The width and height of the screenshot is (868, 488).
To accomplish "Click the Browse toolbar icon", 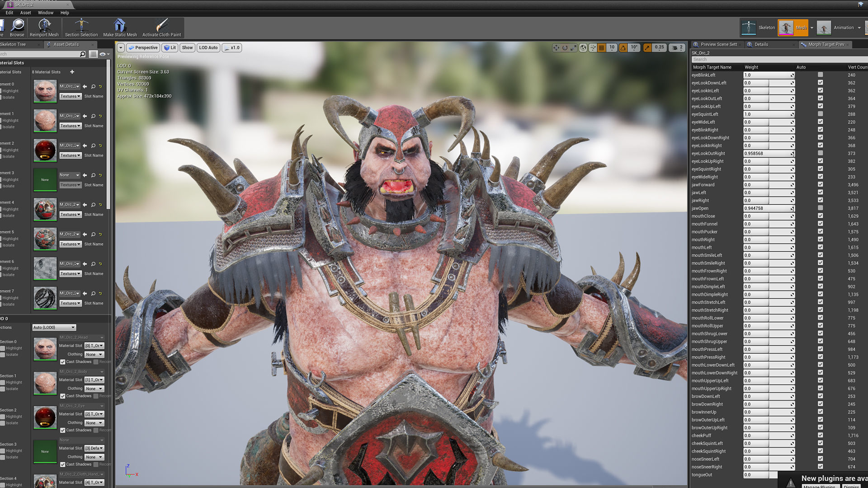I will click(18, 28).
